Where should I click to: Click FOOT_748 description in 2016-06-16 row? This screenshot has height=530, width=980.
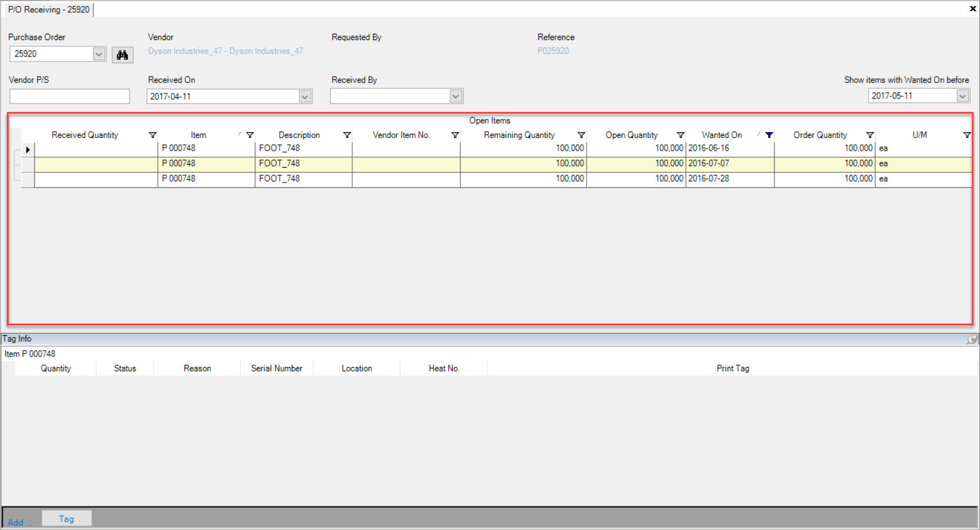pos(303,148)
